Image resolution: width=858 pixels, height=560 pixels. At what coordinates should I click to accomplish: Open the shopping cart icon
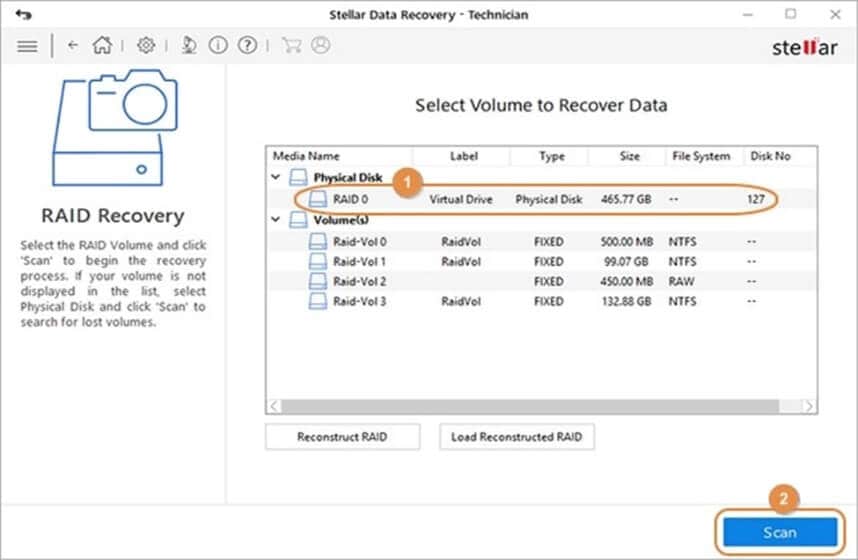[291, 45]
